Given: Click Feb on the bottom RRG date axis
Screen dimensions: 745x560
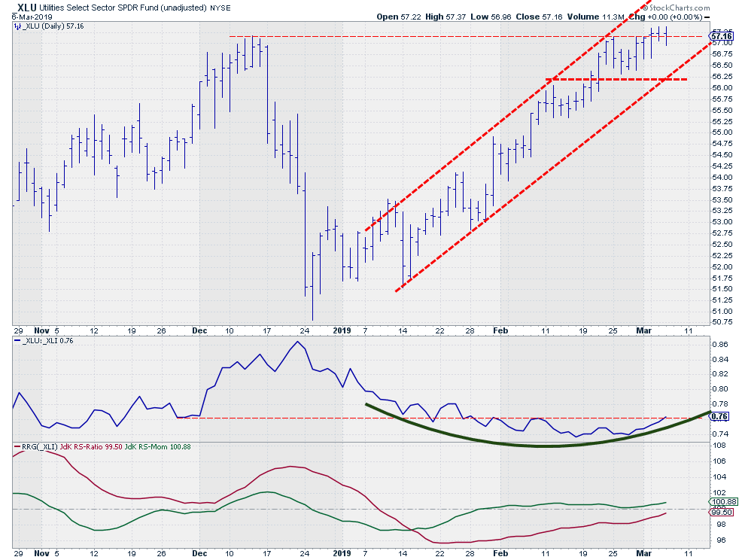Looking at the screenshot, I should coord(500,553).
